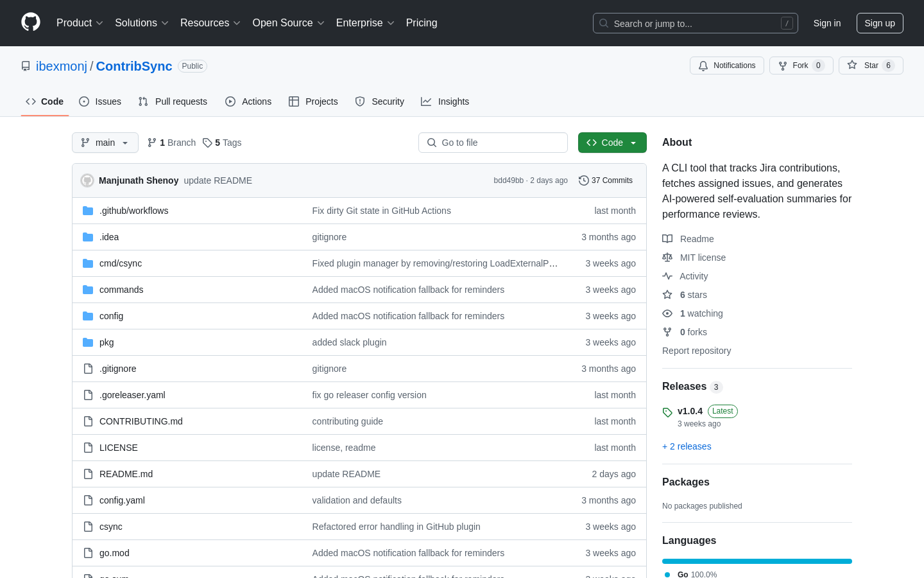Click the fork icon next to 0 forks
The image size is (924, 578).
pos(667,332)
